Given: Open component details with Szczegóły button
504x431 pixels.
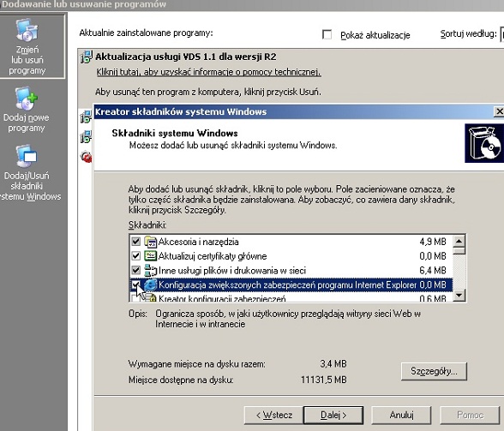Looking at the screenshot, I should click(x=434, y=372).
